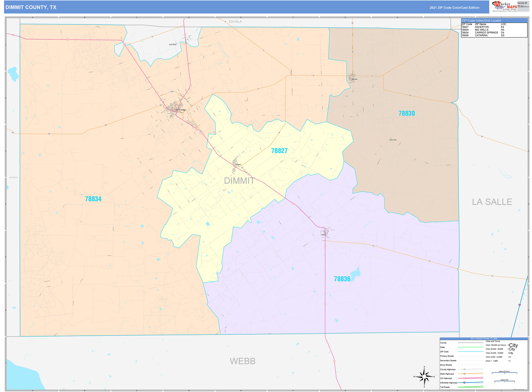Screen dimensions: 532x392
Task: Click the Interstate Highways shield symbol in legend
Action: click(x=465, y=383)
